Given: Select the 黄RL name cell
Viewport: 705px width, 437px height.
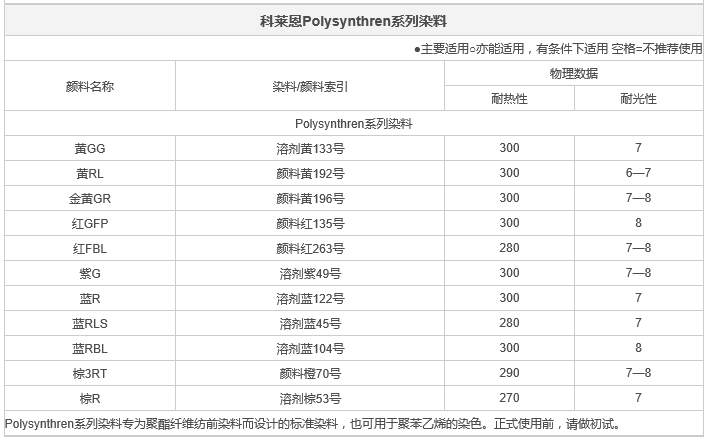Looking at the screenshot, I should coord(90,174).
